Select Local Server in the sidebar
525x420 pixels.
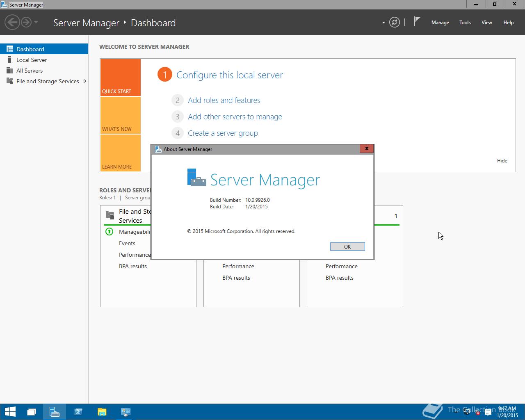(x=44, y=60)
